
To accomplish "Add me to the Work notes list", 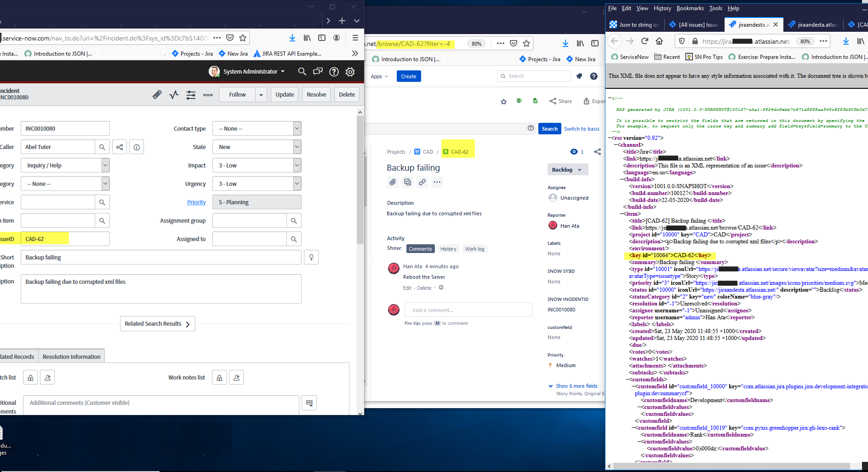I will pos(236,378).
